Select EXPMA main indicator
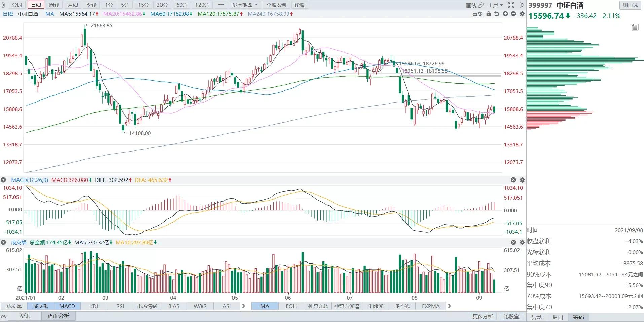Viewport: 644px width, 322px height. point(431,306)
